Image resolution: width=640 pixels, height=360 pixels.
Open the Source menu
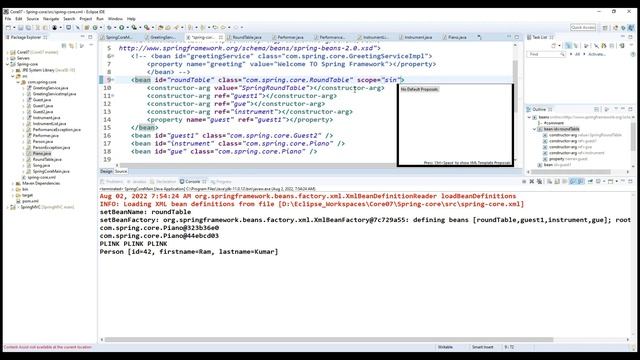pos(33,19)
